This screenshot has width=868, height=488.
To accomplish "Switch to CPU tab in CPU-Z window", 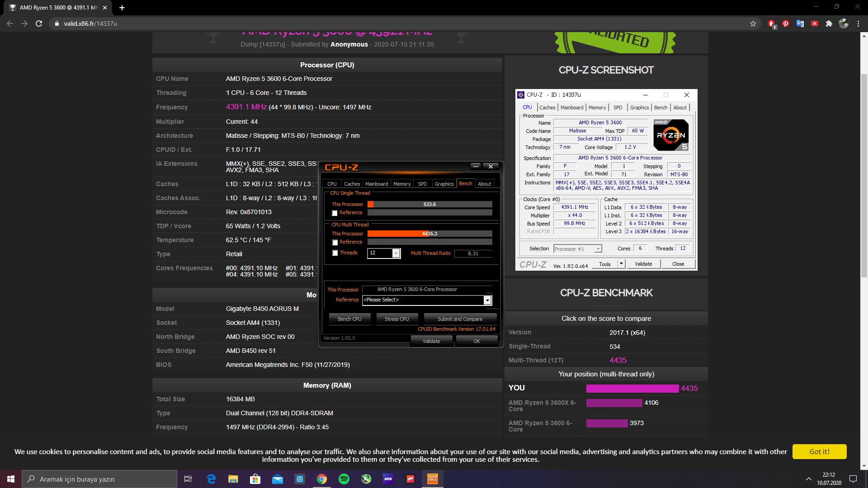I will tap(332, 184).
